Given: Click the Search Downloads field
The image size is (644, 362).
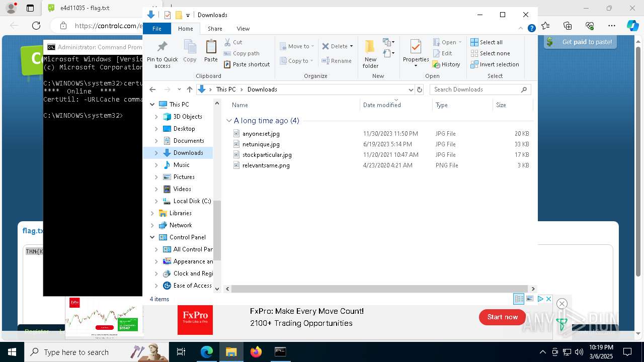Looking at the screenshot, I should coord(480,89).
